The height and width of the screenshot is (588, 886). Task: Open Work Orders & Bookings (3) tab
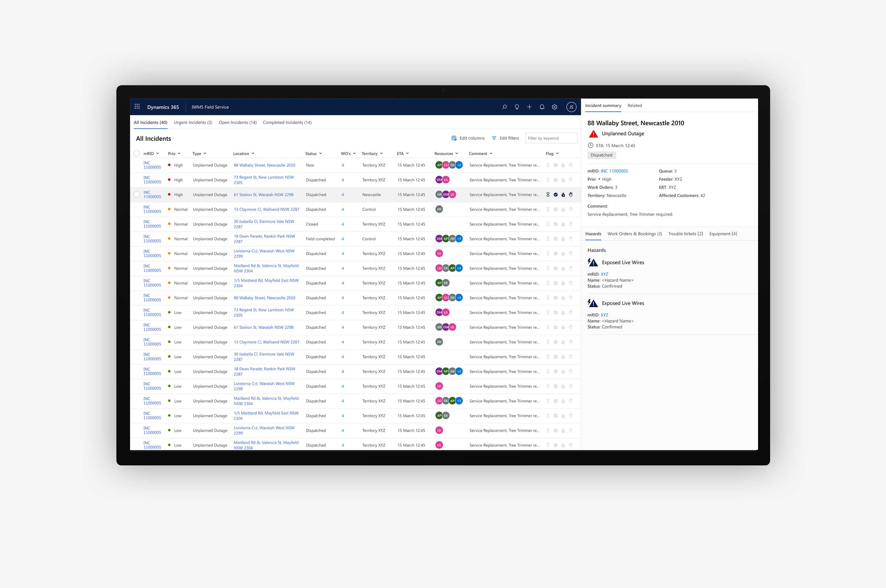coord(634,234)
